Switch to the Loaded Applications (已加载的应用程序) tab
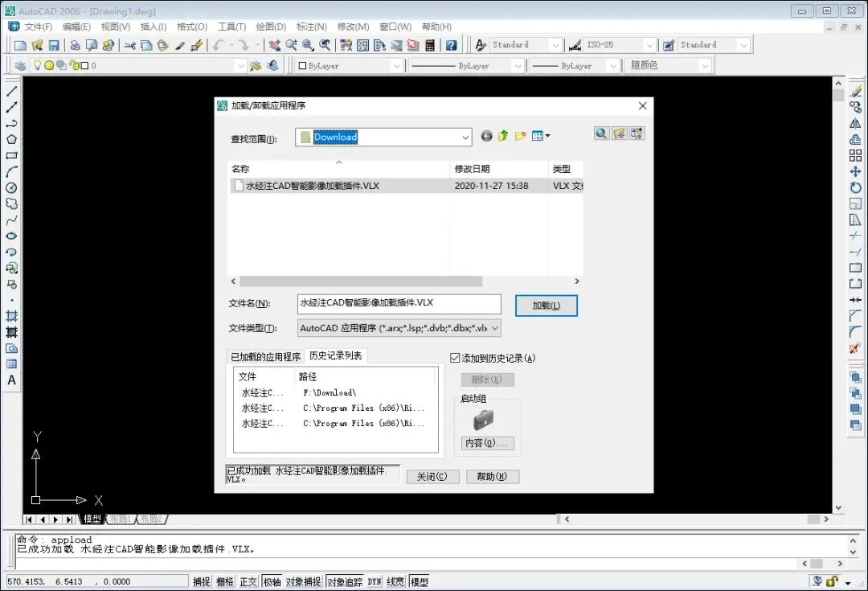This screenshot has height=591, width=868. (265, 357)
